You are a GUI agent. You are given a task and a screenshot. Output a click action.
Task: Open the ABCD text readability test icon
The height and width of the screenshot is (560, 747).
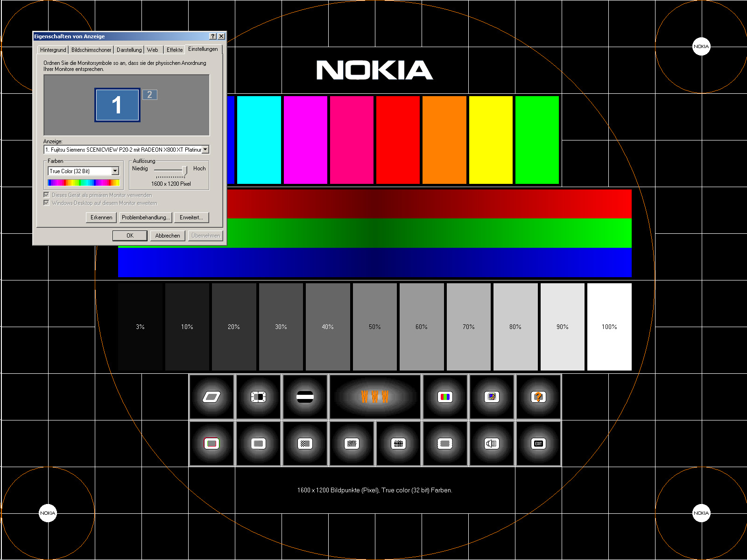tap(398, 443)
